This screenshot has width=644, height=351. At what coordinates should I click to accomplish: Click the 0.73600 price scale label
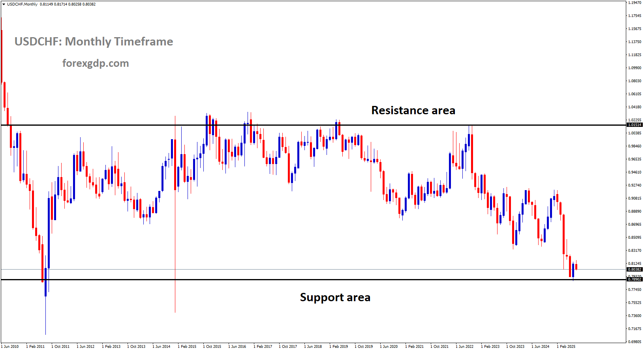pos(635,316)
